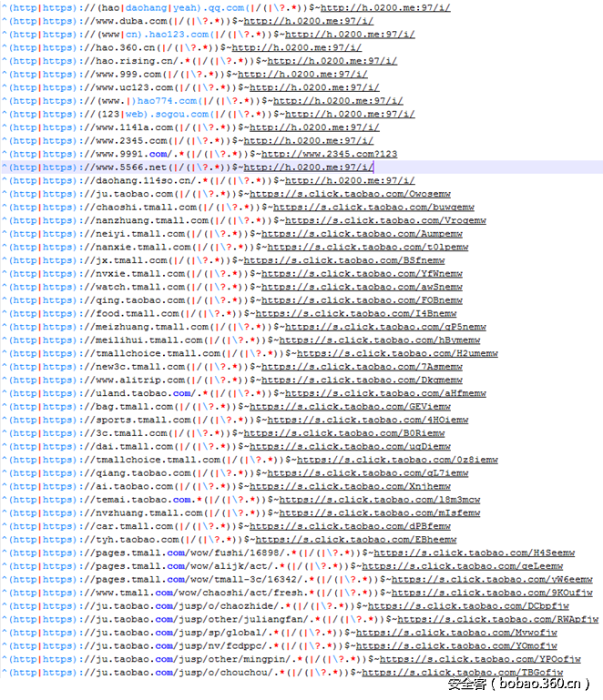Click the watch.tmall.com rule text
Screen dimensions: 603x700
pyautogui.click(x=140, y=287)
